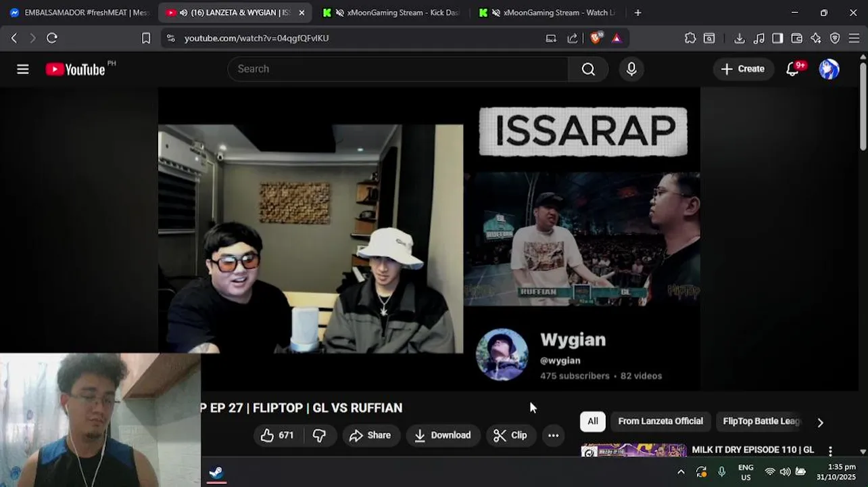
Task: Open the Brave Shields lion icon
Action: pyautogui.click(x=596, y=38)
